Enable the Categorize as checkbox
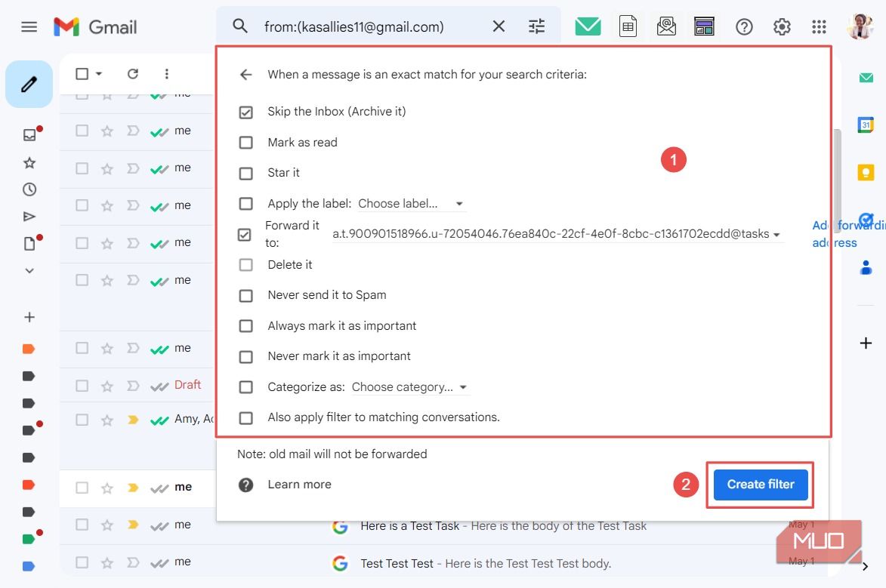 click(x=245, y=387)
